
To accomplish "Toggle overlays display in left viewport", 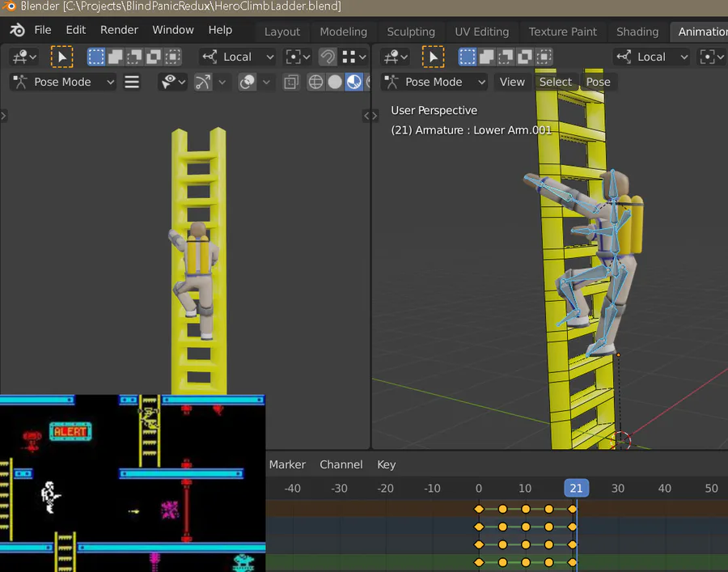I will coord(248,82).
